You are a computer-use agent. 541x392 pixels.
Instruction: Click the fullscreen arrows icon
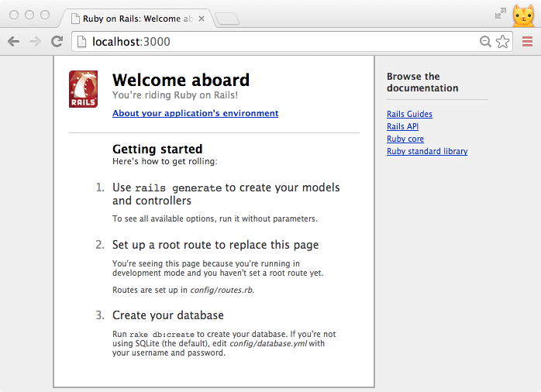click(x=500, y=13)
